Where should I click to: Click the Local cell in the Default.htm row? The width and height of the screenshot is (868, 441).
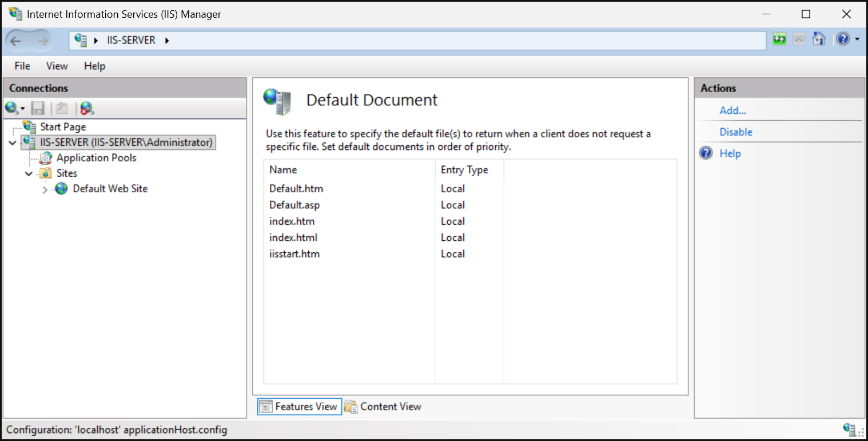click(453, 189)
